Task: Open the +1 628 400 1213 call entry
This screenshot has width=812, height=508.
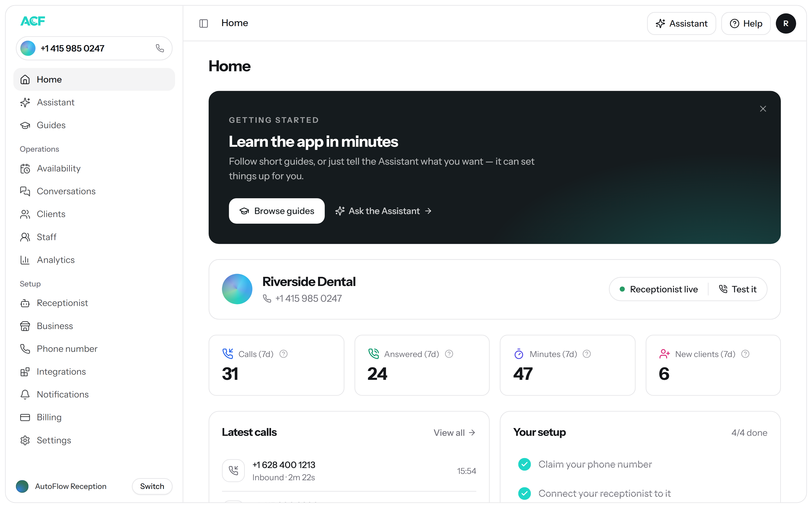Action: click(x=349, y=471)
